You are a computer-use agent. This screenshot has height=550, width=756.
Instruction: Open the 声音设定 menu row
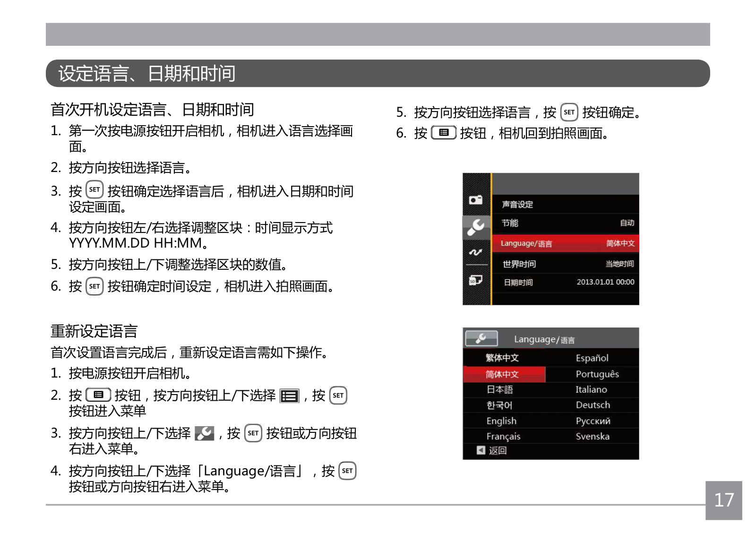pyautogui.click(x=566, y=205)
